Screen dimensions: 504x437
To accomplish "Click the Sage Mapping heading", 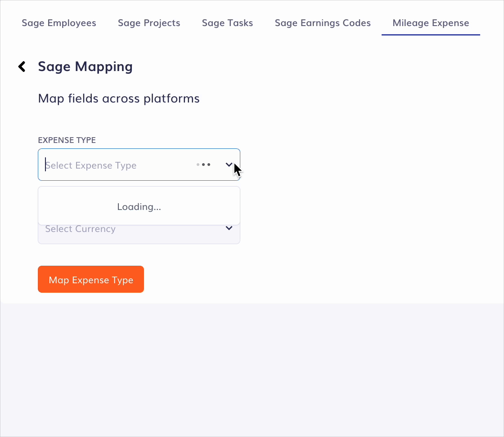I will tap(85, 66).
